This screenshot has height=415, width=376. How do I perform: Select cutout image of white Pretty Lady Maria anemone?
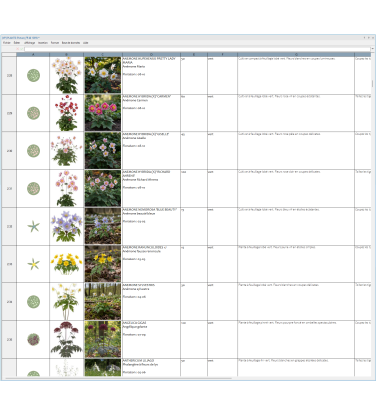point(67,75)
